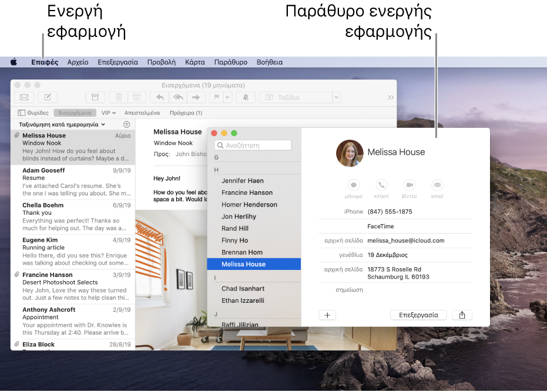The width and height of the screenshot is (547, 392).
Task: Click Αναζήτηση search field in Contacts
Action: coord(253,146)
